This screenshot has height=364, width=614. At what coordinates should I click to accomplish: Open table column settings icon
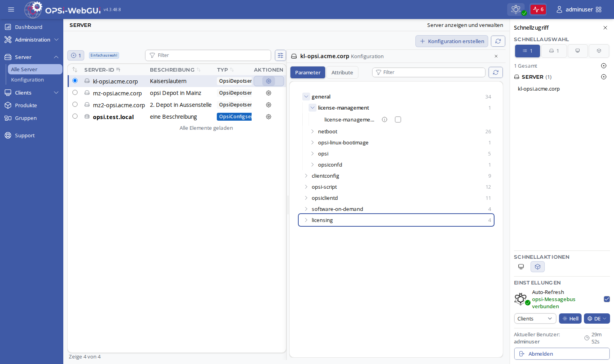(280, 55)
